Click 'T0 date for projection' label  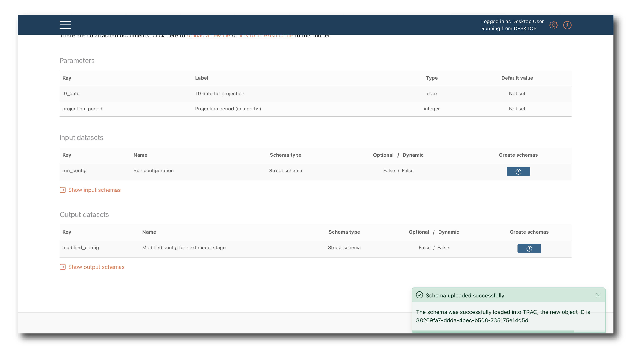220,93
